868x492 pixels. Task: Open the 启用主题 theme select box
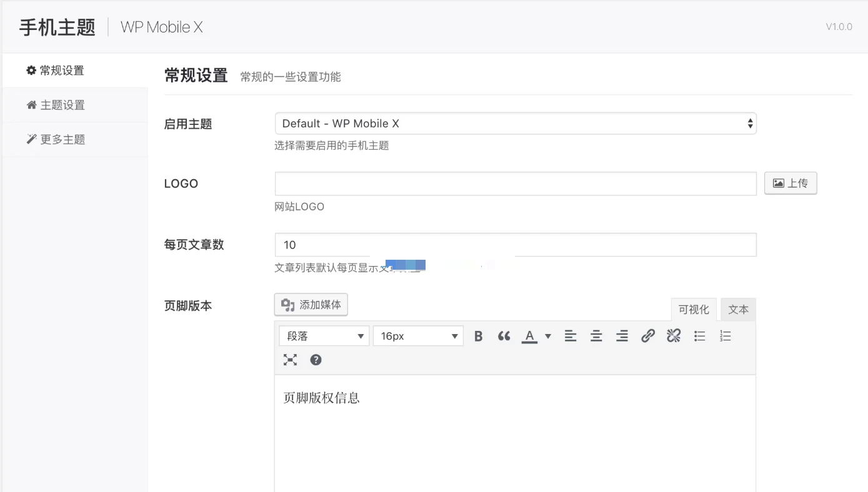516,124
